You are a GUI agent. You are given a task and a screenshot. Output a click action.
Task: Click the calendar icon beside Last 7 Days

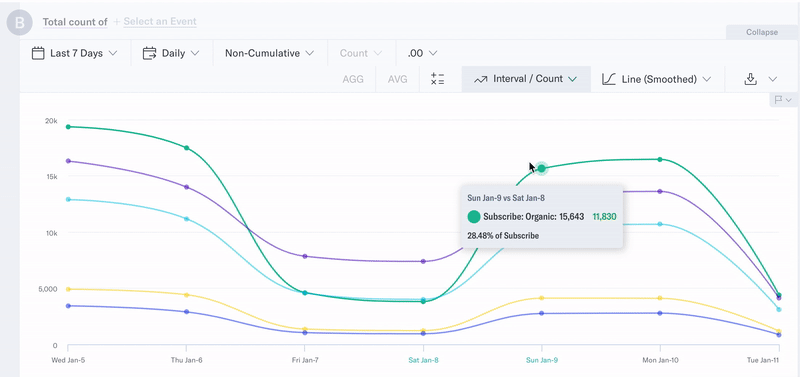pyautogui.click(x=38, y=53)
